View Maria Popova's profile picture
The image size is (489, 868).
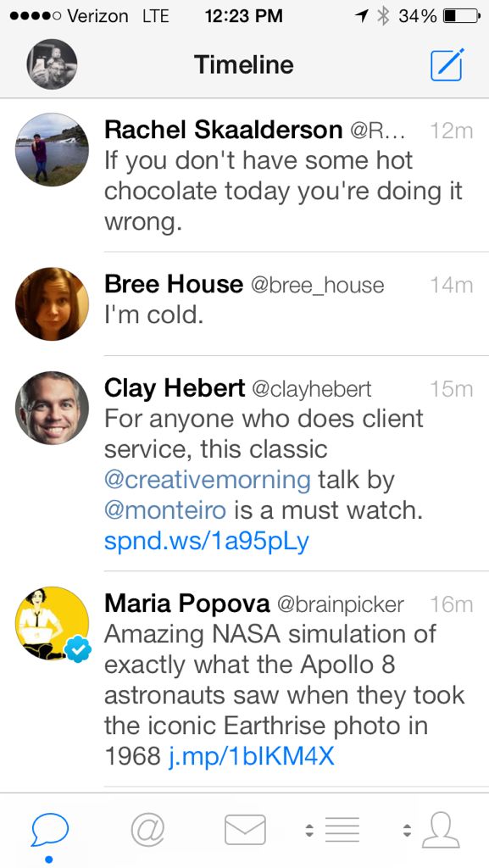tap(52, 623)
